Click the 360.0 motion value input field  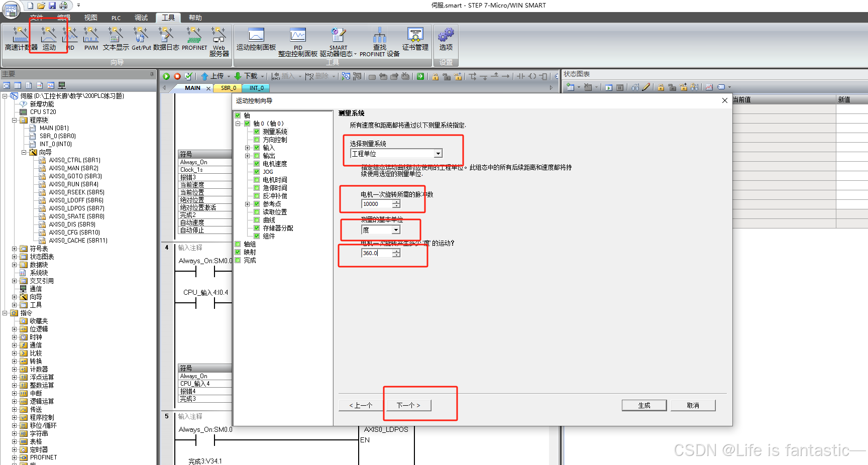click(x=374, y=253)
